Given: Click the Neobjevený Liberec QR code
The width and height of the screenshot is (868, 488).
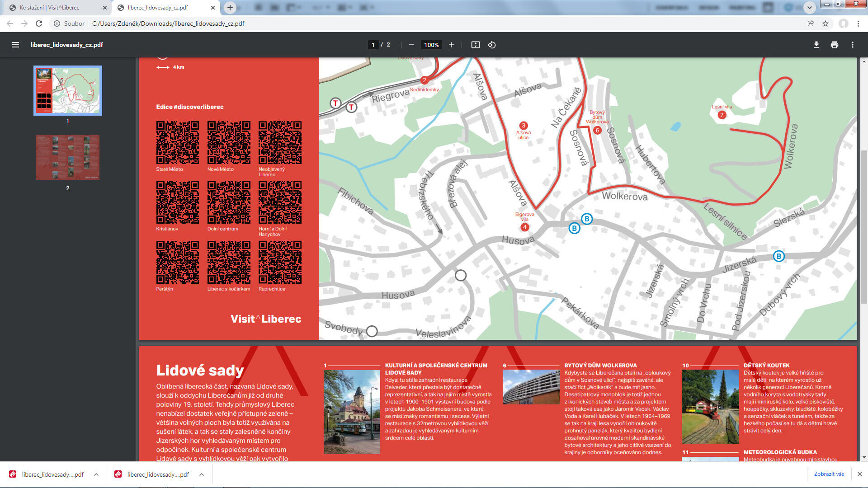Looking at the screenshot, I should click(280, 142).
